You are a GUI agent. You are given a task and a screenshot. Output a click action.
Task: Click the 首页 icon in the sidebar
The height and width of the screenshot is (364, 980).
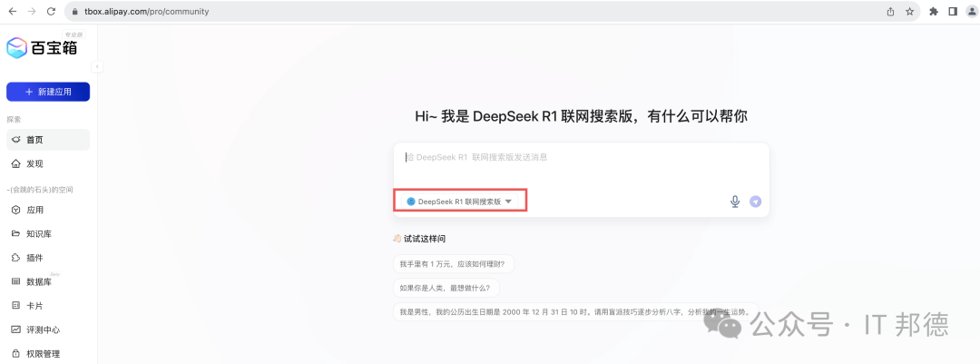16,140
